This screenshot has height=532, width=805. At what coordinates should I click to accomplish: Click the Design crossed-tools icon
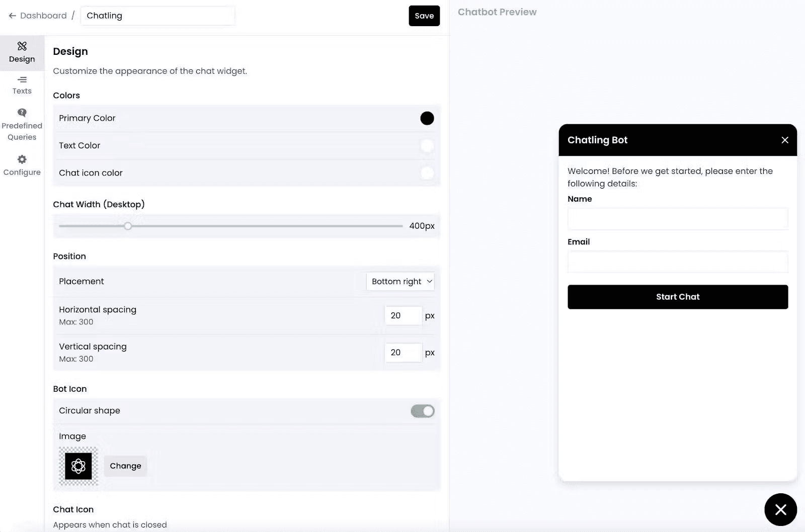click(x=22, y=46)
